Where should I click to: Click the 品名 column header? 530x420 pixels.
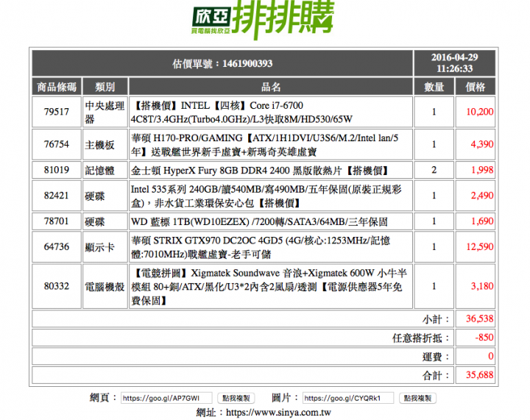pos(271,87)
